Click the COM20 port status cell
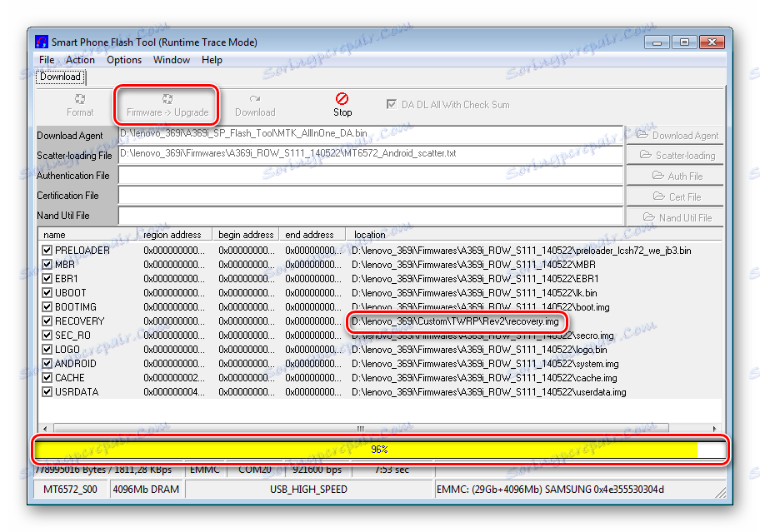 (254, 470)
